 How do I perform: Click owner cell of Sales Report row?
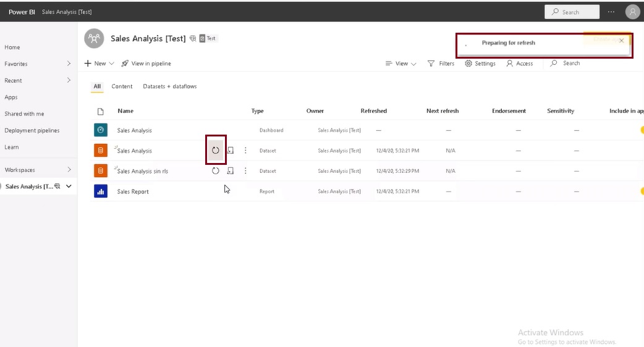click(339, 191)
